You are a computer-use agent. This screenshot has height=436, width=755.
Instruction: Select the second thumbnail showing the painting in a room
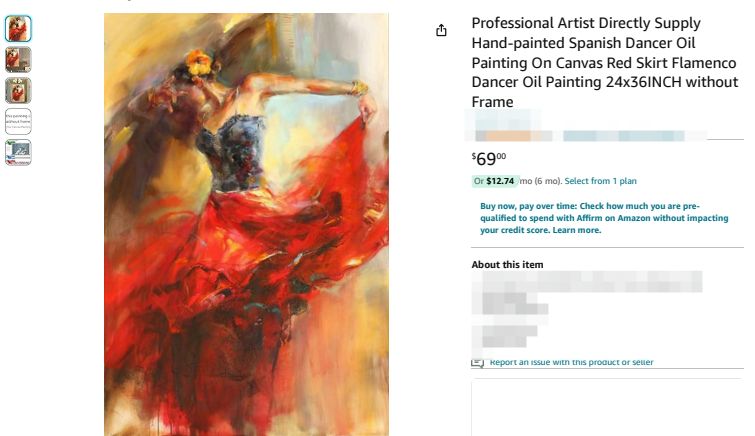18,60
